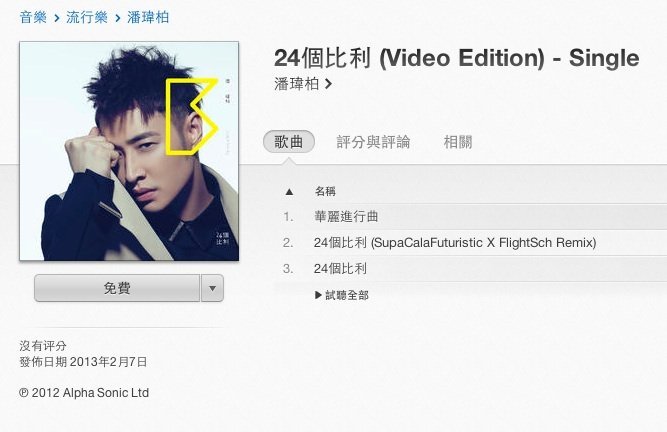
Task: Click the first breadcrumb chevron separator
Action: click(57, 18)
